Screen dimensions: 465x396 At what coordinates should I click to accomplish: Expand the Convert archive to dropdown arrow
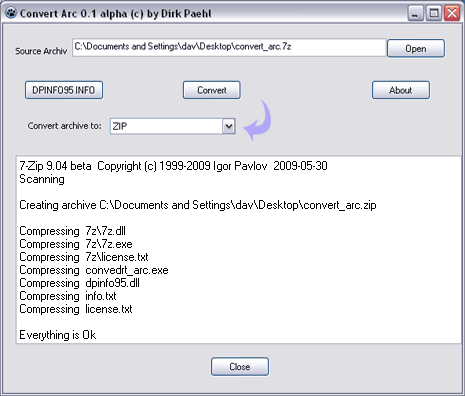[x=229, y=126]
